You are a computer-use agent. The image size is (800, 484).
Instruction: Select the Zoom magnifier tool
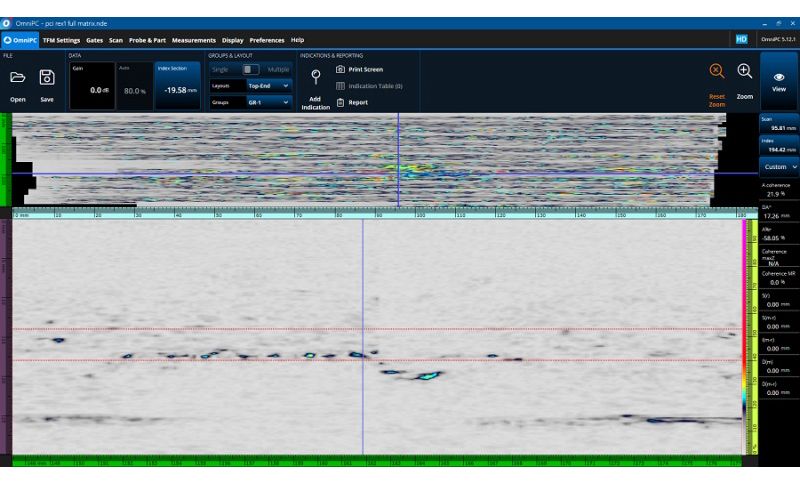(745, 71)
